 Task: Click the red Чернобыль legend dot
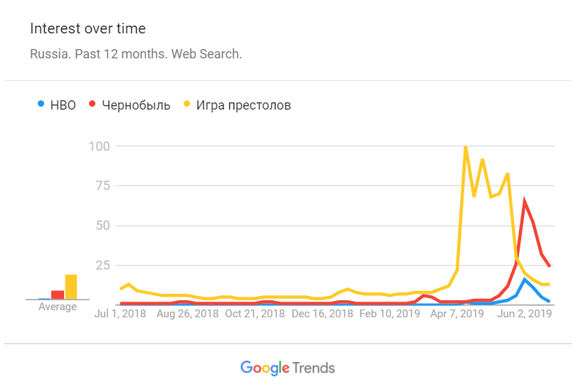(x=93, y=105)
